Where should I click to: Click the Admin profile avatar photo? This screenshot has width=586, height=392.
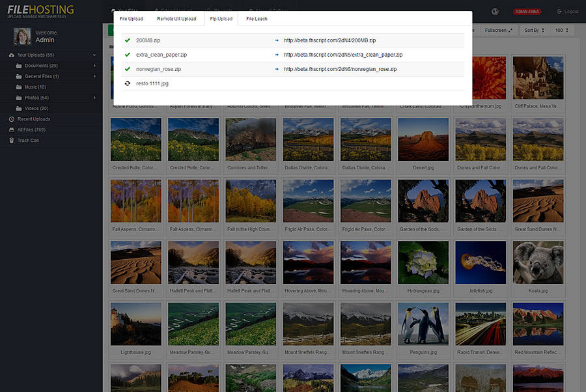coord(22,36)
